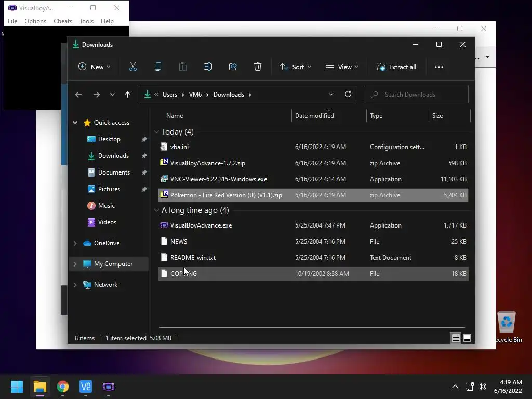Click the Paste clipboard icon
532x399 pixels.
coord(182,67)
